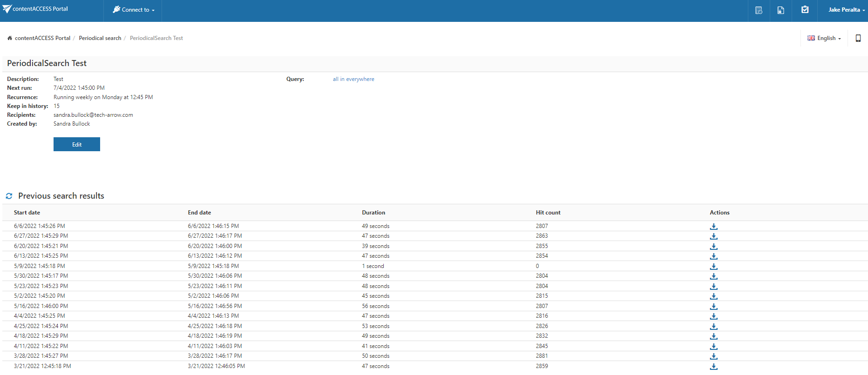Open the clipboard checkmark tasks icon
The height and width of the screenshot is (375, 868).
805,10
